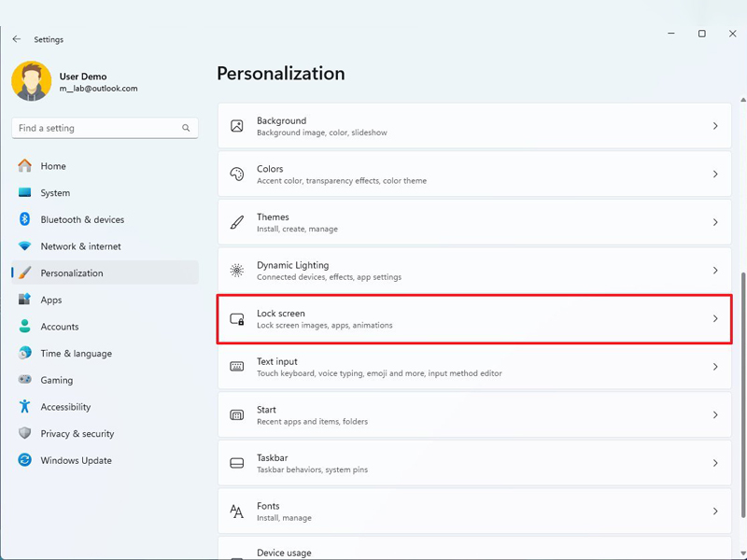Click the back arrow in the title bar
Screen dimensions: 747x560
point(17,39)
